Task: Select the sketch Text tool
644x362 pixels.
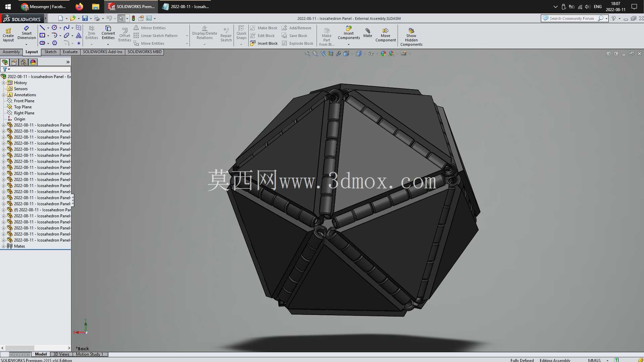Action: [x=79, y=35]
